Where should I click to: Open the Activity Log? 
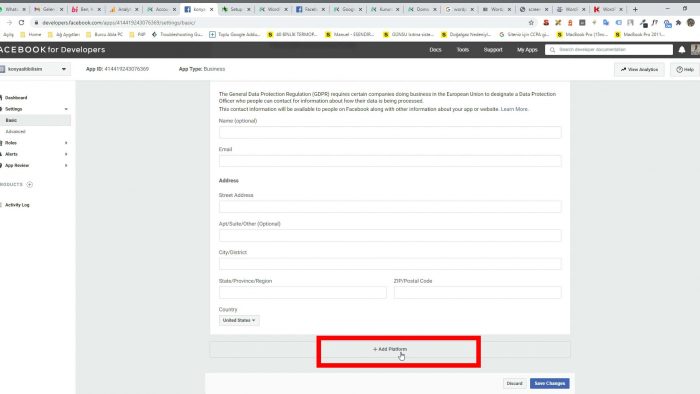pyautogui.click(x=17, y=205)
